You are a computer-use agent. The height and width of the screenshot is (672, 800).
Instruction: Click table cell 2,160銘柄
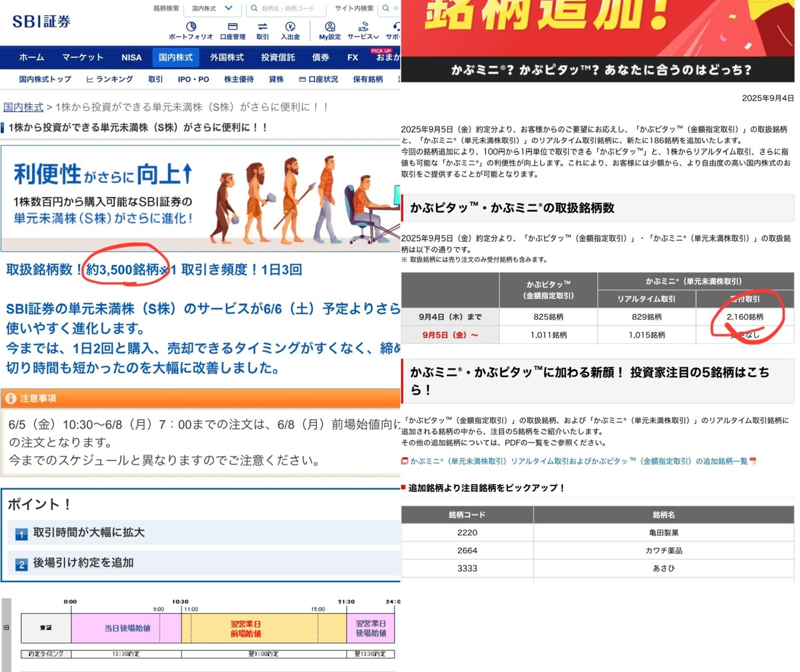point(745,317)
